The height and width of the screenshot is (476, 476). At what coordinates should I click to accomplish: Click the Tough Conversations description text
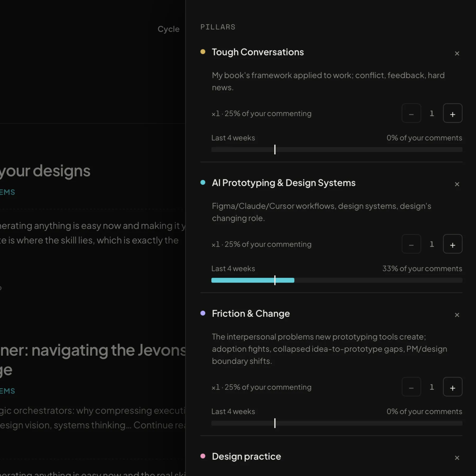(328, 81)
